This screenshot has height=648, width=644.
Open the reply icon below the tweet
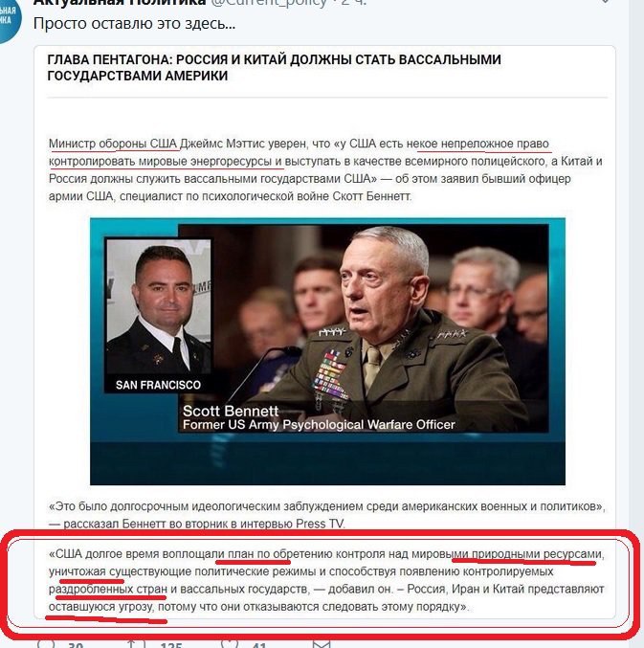click(45, 643)
